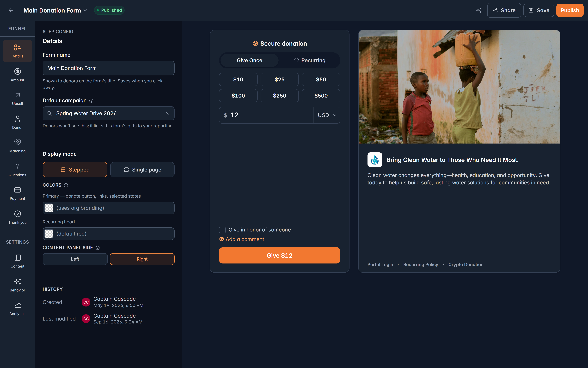
Task: Click the Share button
Action: coord(504,10)
